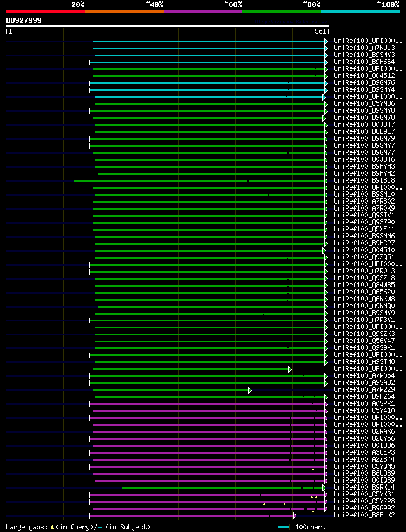Open hit UniRef100_A7R0L3
Screen dimensions: 406x532
364,271
